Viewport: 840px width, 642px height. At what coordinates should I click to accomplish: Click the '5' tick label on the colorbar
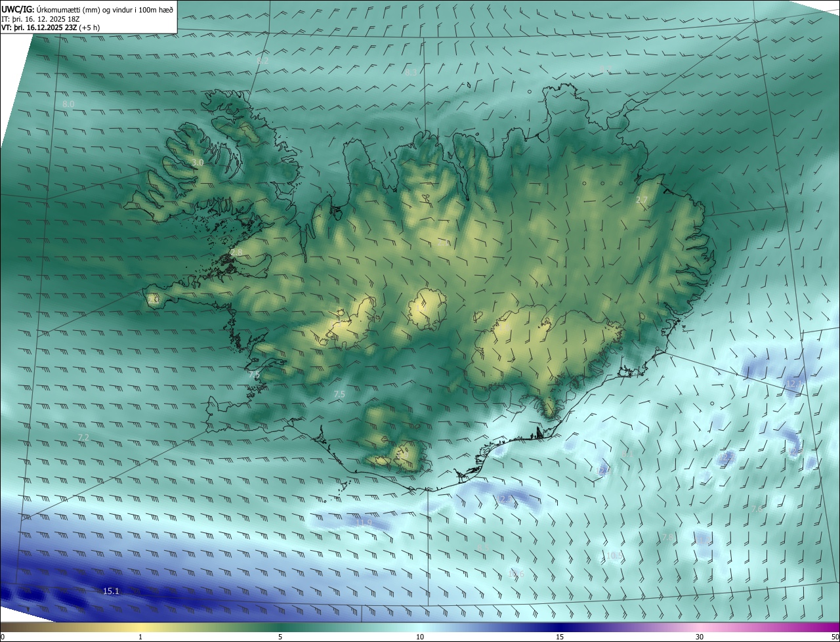pos(280,637)
